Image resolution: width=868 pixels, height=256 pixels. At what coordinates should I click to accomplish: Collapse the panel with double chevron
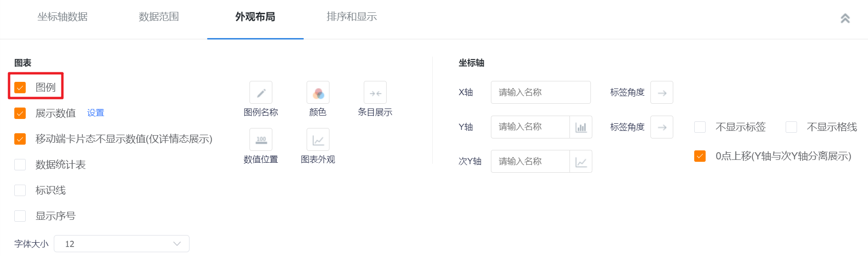(845, 19)
